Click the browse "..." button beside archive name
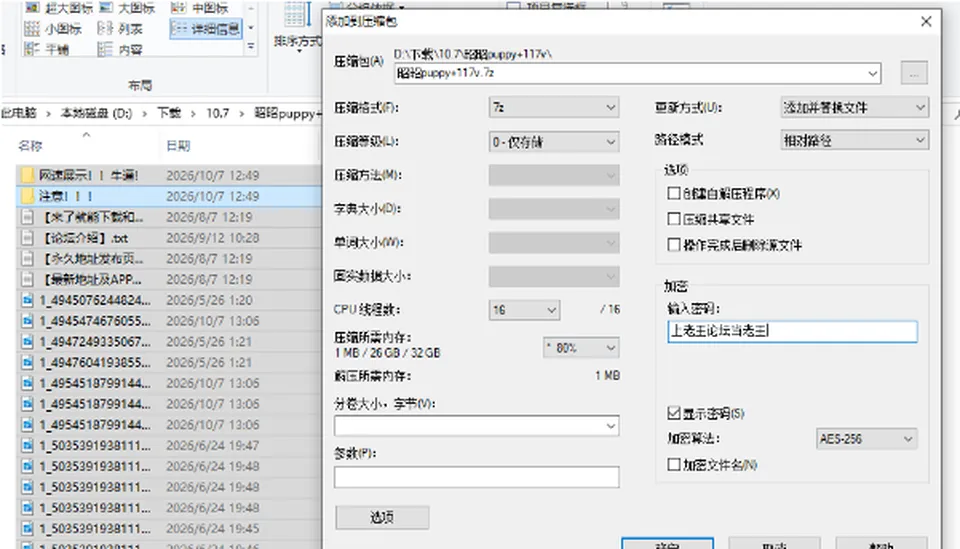960x549 pixels. pos(914,73)
